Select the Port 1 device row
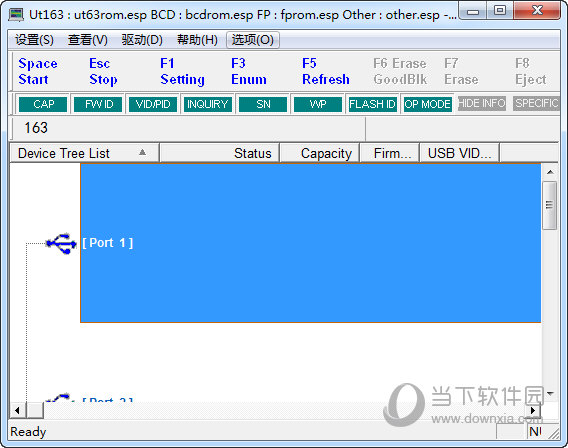Screen dimensions: 568x448 coord(310,243)
